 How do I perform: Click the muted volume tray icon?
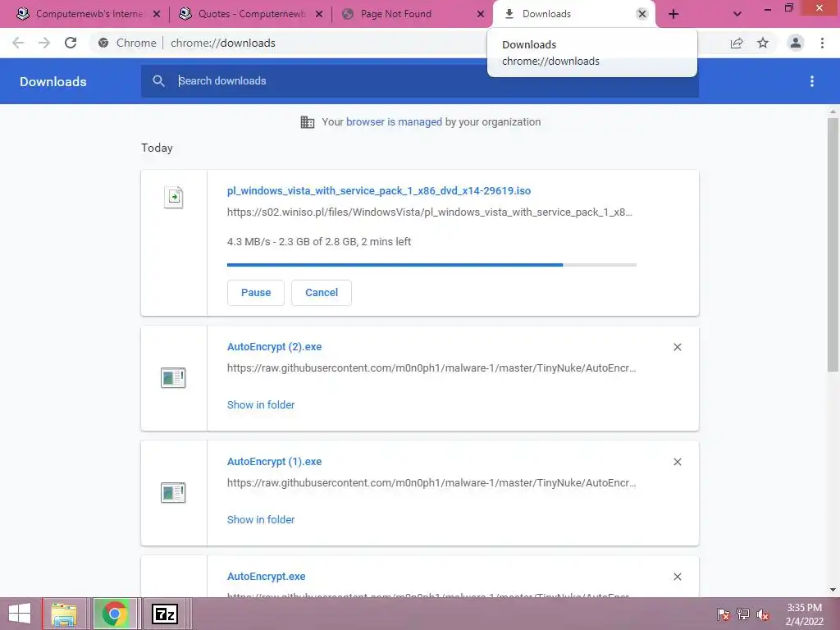pyautogui.click(x=763, y=614)
